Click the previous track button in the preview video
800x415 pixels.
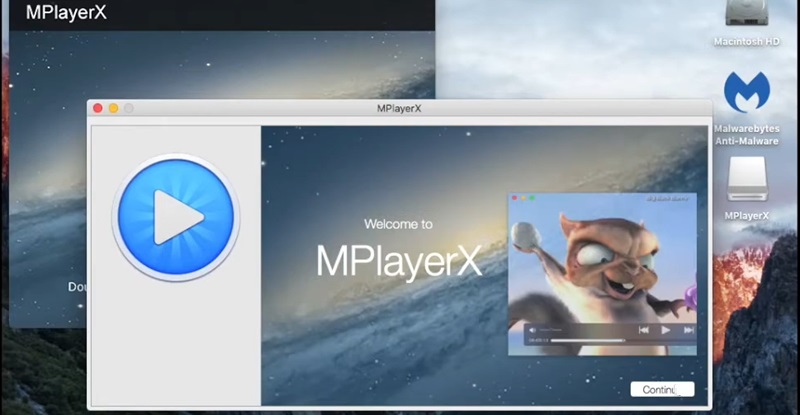click(x=644, y=330)
